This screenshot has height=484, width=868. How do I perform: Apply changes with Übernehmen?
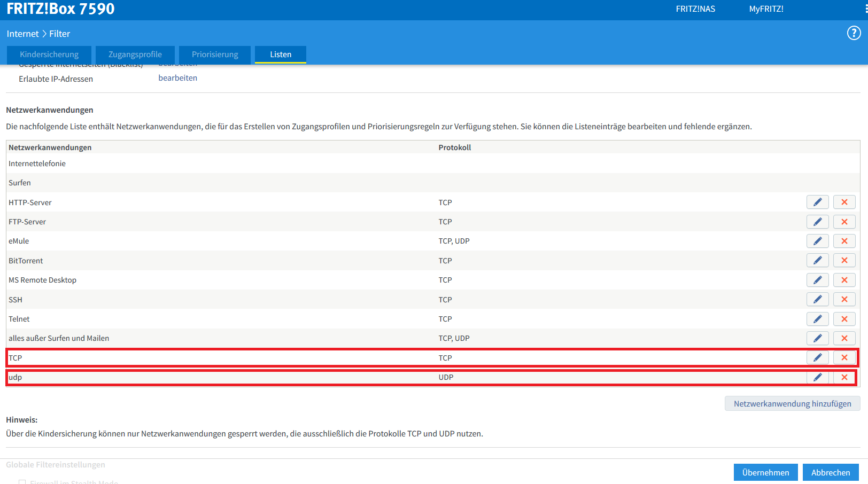(x=765, y=472)
